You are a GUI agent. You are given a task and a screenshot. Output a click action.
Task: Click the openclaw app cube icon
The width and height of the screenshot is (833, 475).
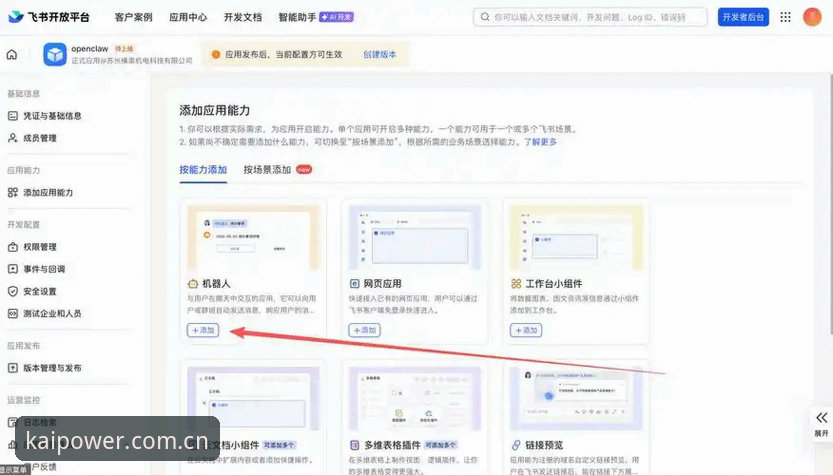click(55, 54)
